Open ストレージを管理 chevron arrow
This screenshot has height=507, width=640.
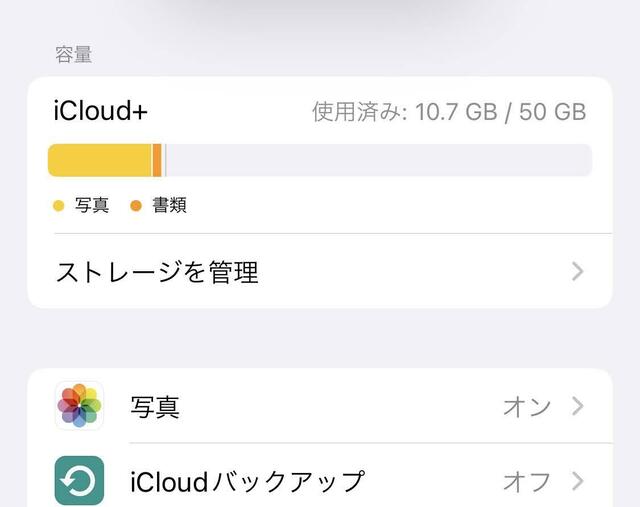577,271
